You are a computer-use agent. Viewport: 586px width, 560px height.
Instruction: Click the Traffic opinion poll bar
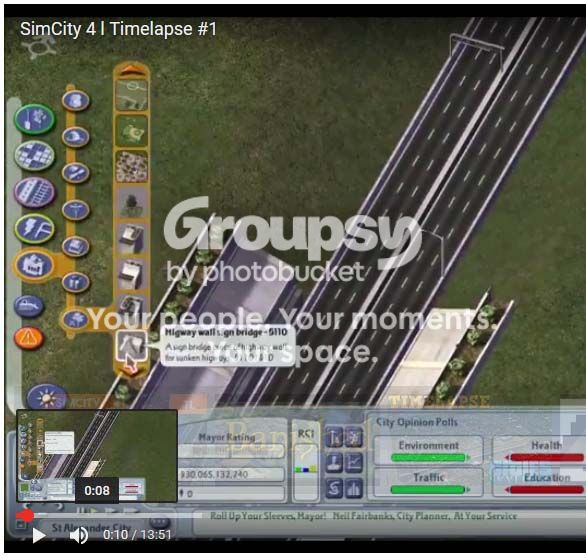[x=429, y=489]
